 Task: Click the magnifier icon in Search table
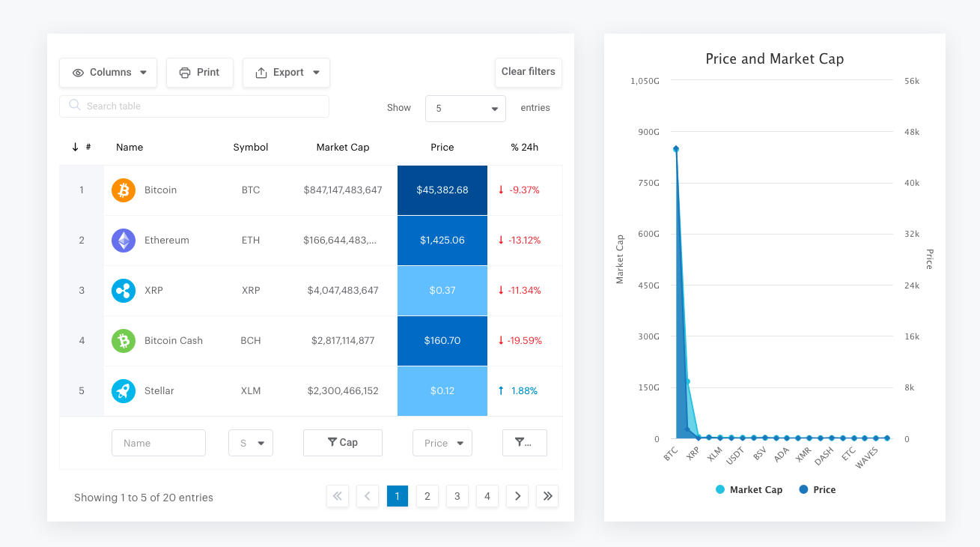[x=75, y=106]
